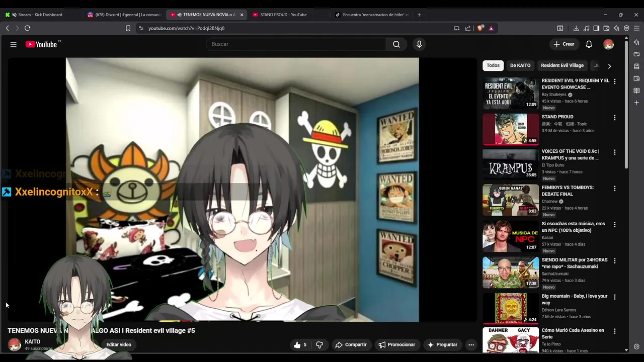Image resolution: width=644 pixels, height=362 pixels.
Task: Open options for Big mountain video
Action: 614,297
